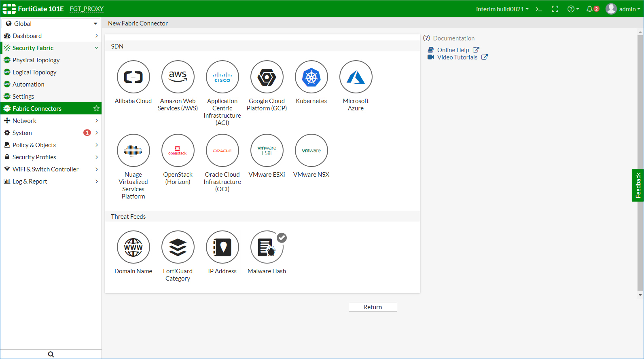Image resolution: width=644 pixels, height=359 pixels.
Task: Open sidebar menu search magnifier
Action: coord(51,354)
